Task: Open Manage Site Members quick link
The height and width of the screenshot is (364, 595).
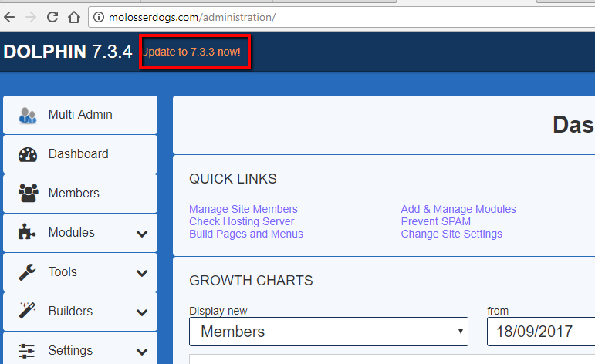Action: coord(243,209)
